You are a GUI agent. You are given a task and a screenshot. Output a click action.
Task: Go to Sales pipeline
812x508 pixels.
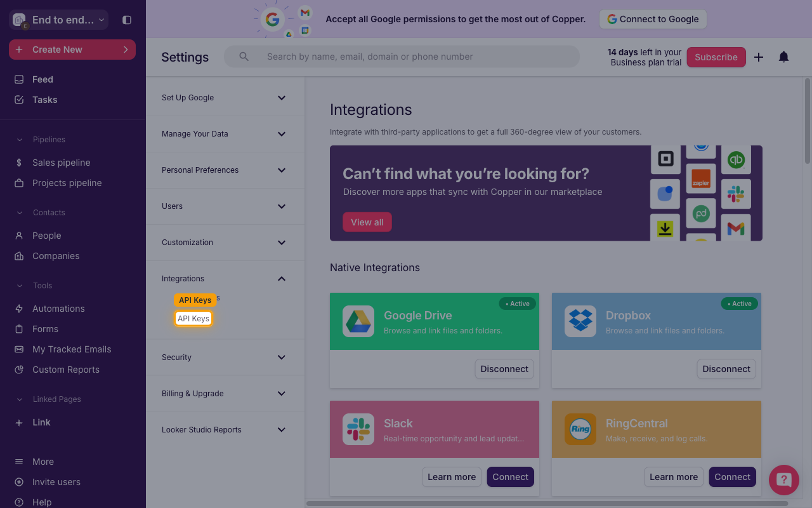(62, 163)
